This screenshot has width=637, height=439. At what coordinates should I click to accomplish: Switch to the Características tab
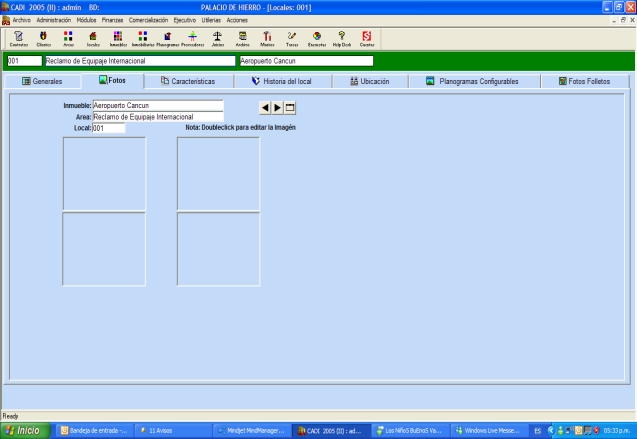coord(189,81)
